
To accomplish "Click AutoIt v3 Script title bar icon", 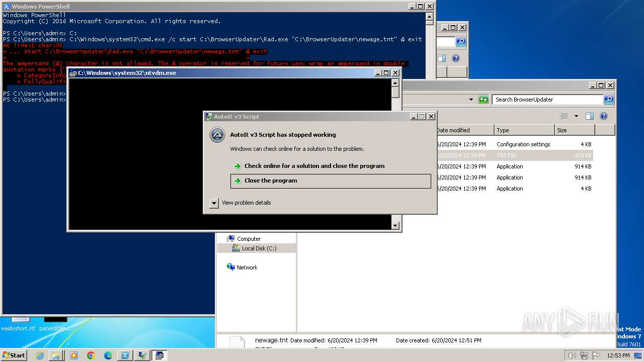I will point(209,117).
